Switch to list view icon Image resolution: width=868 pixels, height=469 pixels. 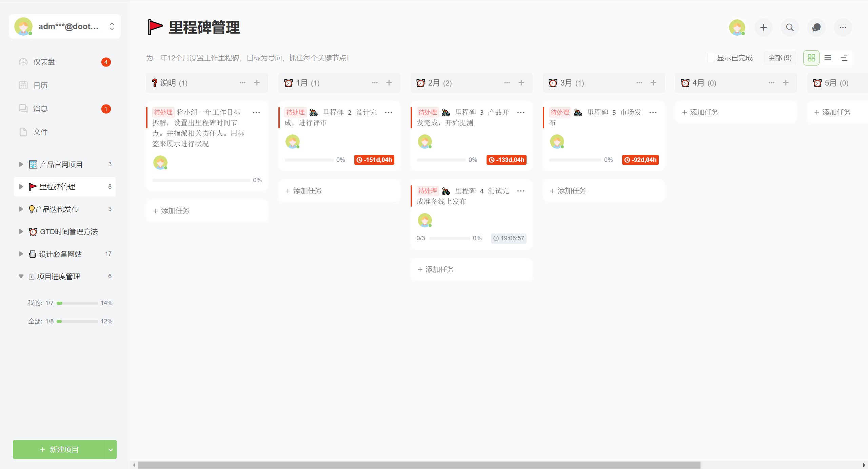click(x=828, y=58)
